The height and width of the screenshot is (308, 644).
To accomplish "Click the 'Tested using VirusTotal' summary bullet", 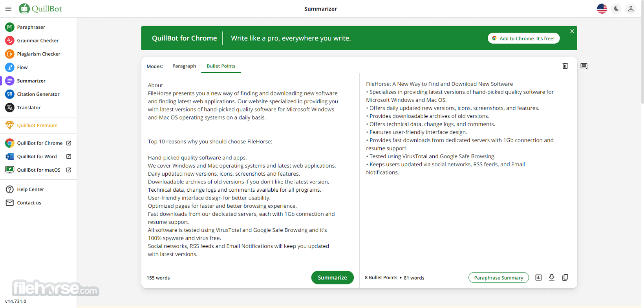I will pyautogui.click(x=431, y=156).
